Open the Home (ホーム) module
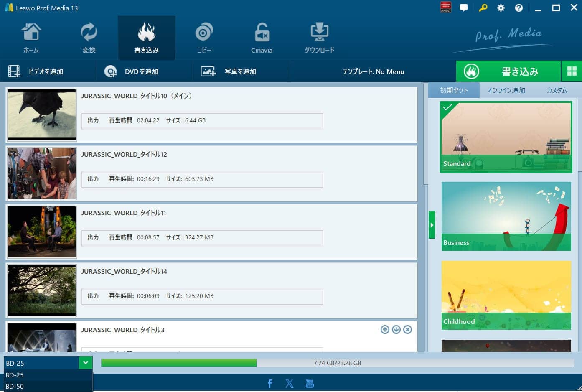The image size is (582, 392). click(x=31, y=38)
